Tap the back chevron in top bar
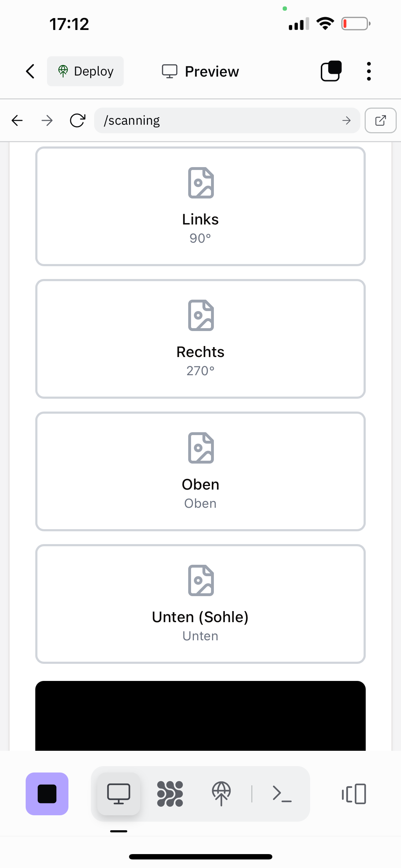Image resolution: width=401 pixels, height=868 pixels. (31, 71)
